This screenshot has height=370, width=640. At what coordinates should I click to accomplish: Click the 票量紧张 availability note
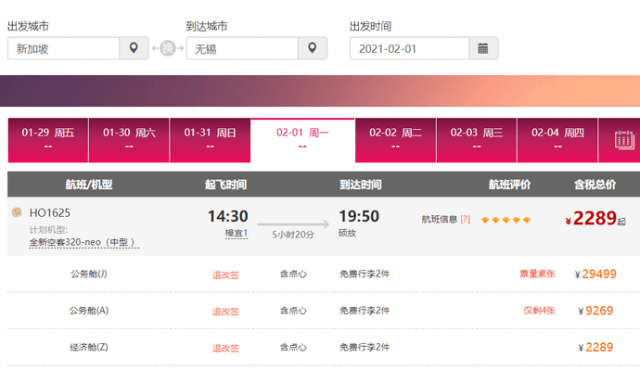click(x=537, y=274)
